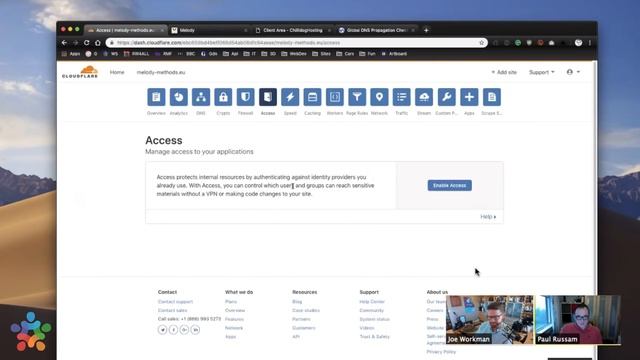Open the Contact sales footer link
The width and height of the screenshot is (640, 360).
(x=172, y=311)
